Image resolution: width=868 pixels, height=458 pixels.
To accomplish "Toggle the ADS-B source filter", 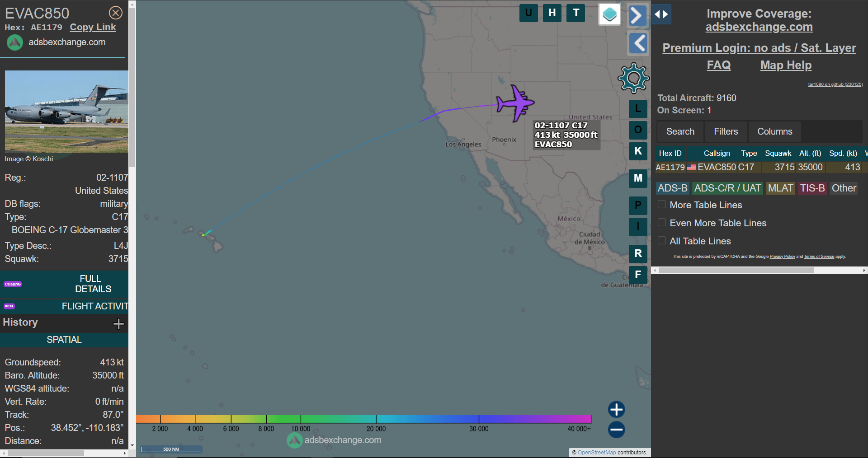I will [x=672, y=188].
